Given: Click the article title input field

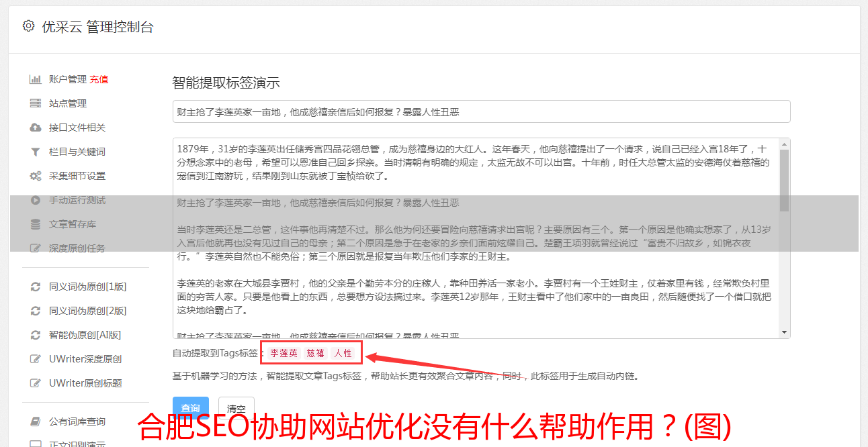Looking at the screenshot, I should 481,111.
